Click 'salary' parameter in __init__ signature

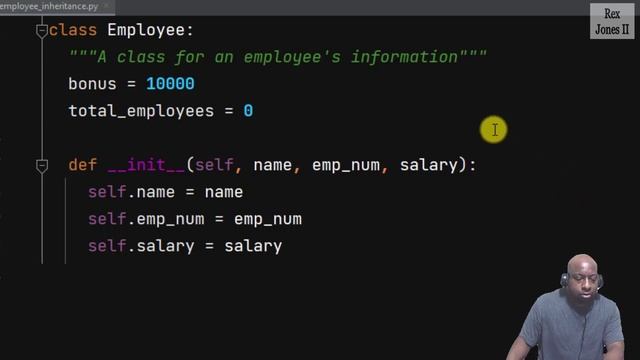[x=429, y=165]
